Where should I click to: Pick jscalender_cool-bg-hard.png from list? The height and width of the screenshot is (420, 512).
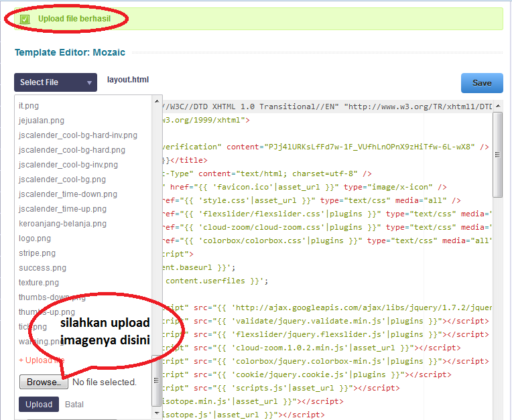[72, 150]
